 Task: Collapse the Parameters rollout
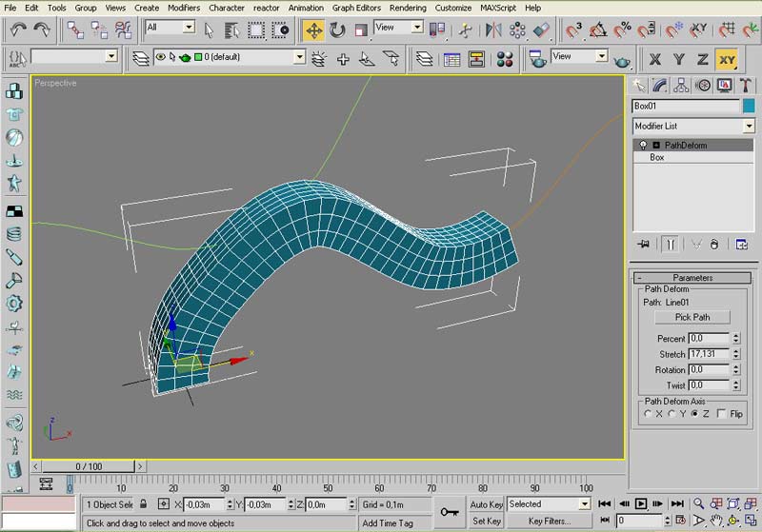click(x=692, y=278)
